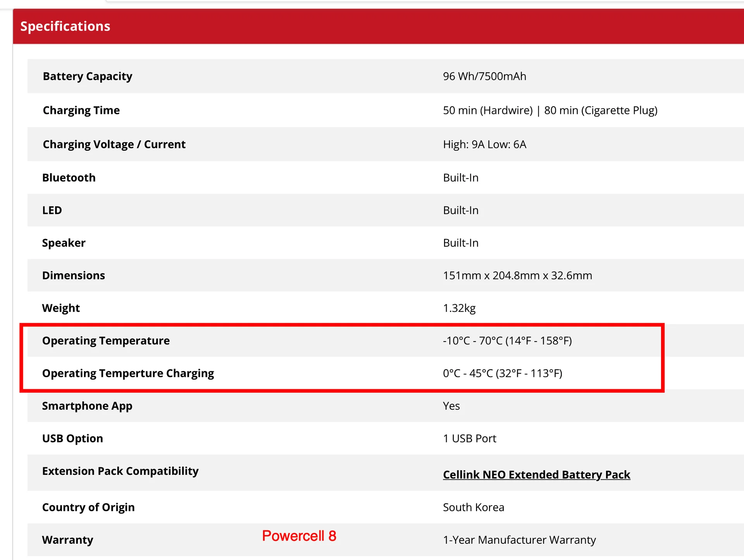Select the Battery Capacity label

click(x=88, y=76)
